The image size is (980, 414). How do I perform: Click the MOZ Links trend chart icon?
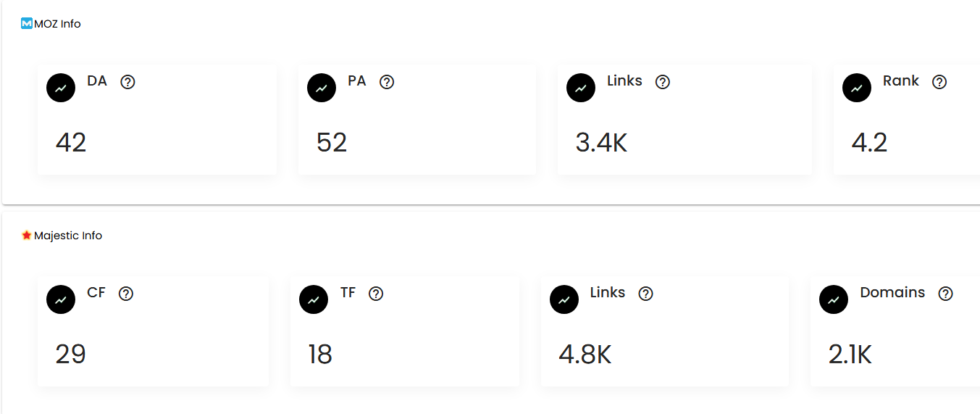(580, 88)
